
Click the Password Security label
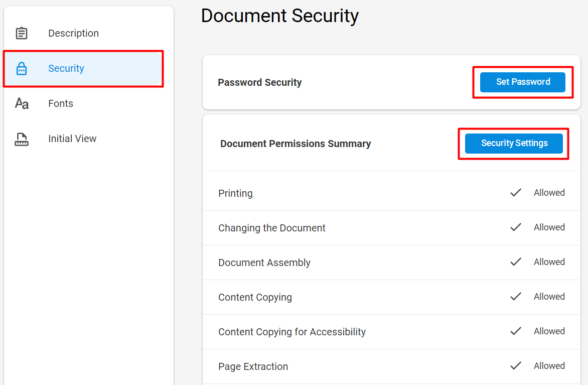point(259,82)
